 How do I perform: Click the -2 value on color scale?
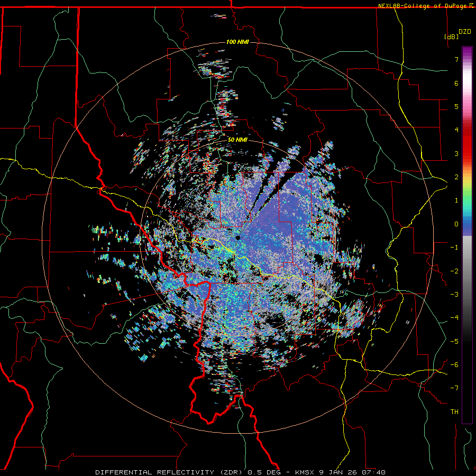coord(454,271)
